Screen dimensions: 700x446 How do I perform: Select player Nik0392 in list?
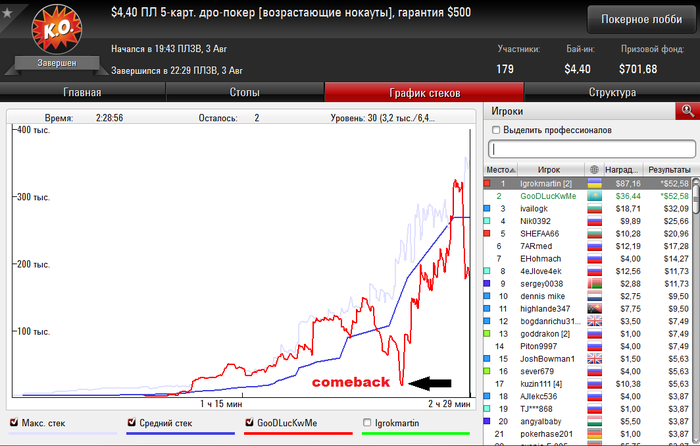[588, 221]
